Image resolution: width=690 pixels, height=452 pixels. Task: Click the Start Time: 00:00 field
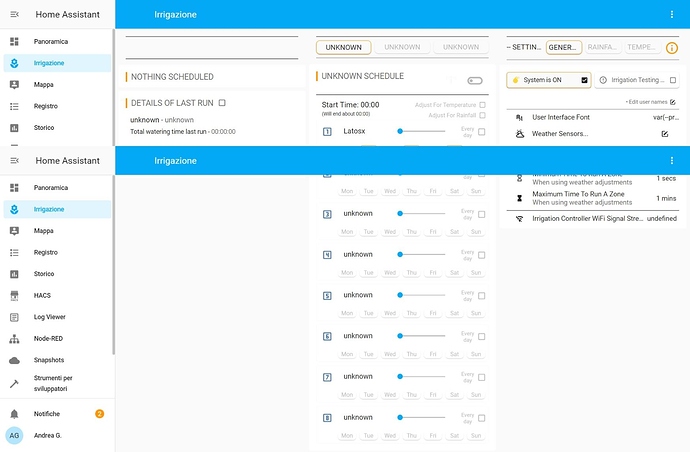pos(350,105)
